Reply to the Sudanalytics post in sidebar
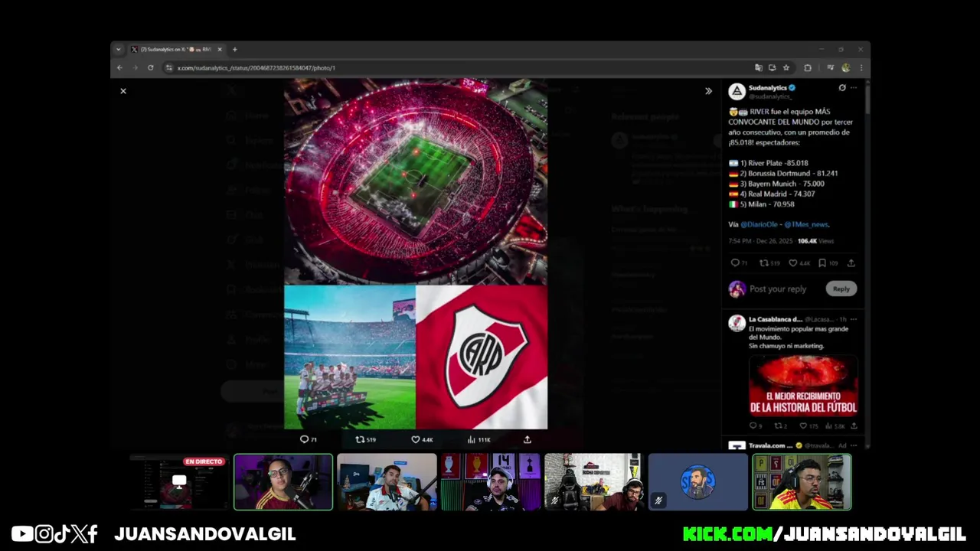The height and width of the screenshot is (551, 980). pyautogui.click(x=739, y=263)
